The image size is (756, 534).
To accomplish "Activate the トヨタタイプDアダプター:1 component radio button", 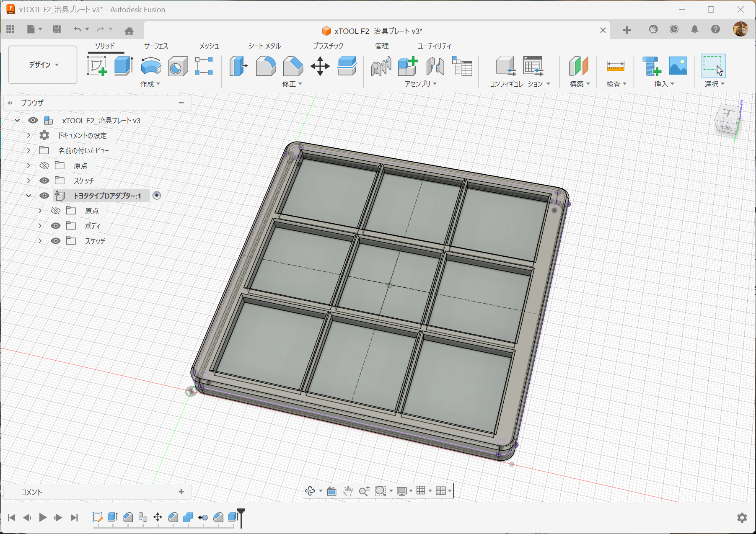I will tap(157, 196).
